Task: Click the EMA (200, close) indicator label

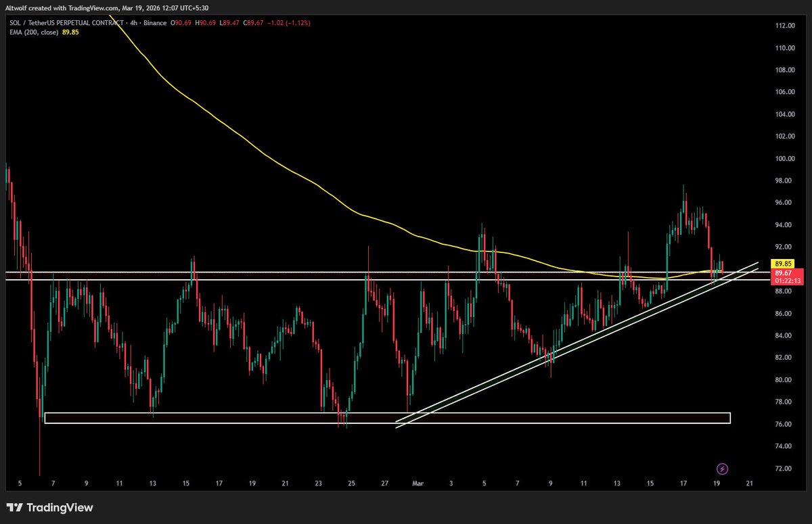Action: (33, 32)
